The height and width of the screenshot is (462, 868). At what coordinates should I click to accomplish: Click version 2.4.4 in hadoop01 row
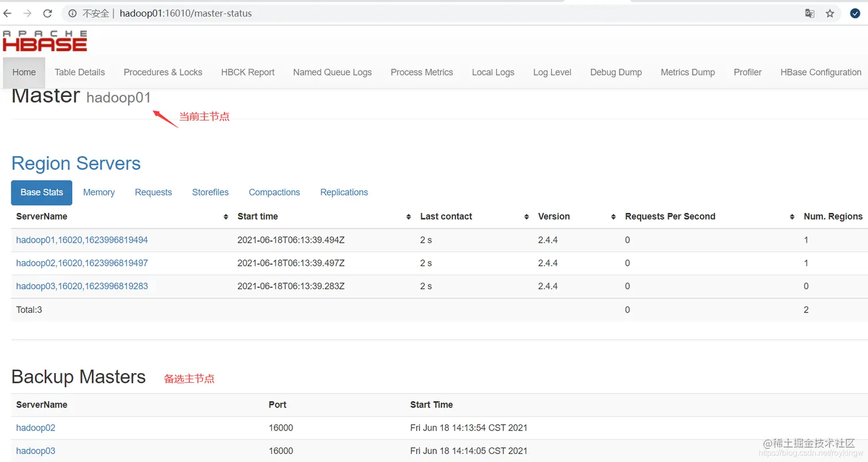[x=548, y=240]
